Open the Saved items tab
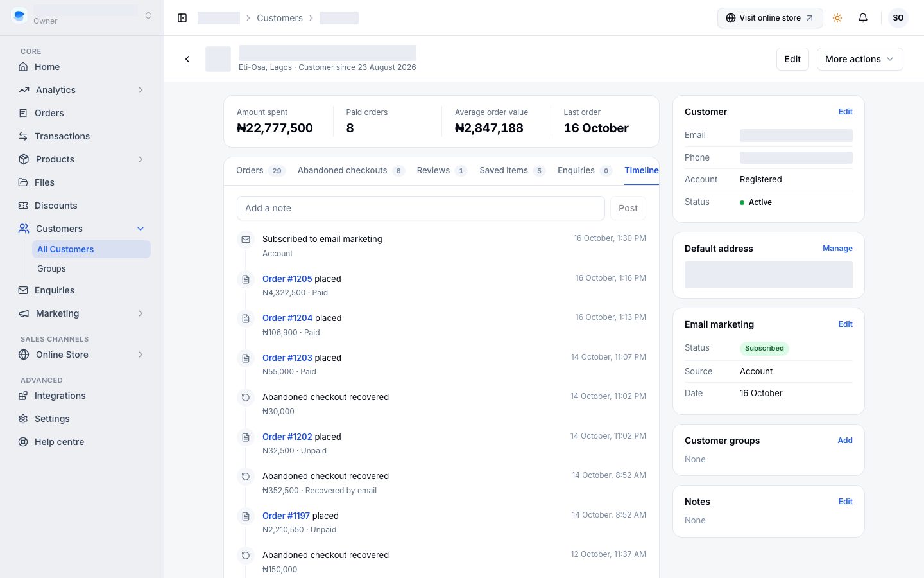The width and height of the screenshot is (924, 578). (512, 171)
